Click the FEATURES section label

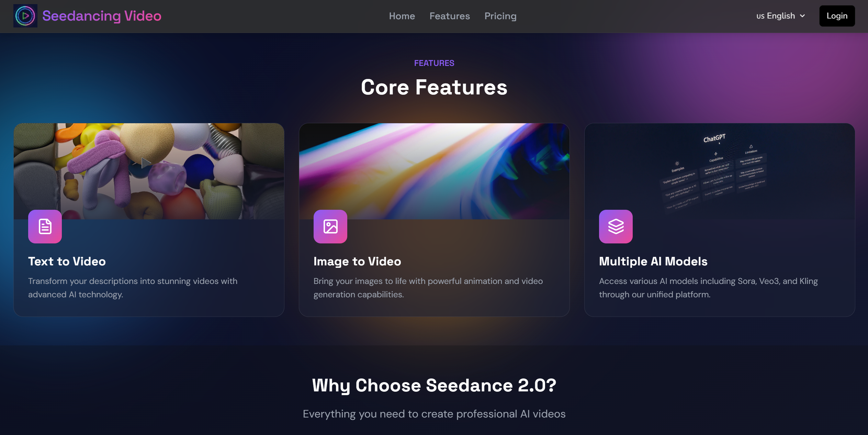[434, 63]
